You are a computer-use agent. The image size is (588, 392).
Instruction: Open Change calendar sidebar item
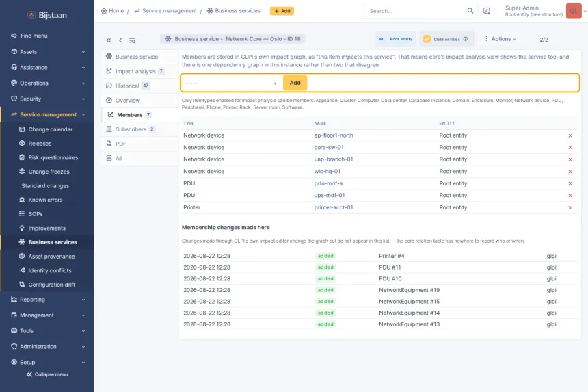pos(47,129)
